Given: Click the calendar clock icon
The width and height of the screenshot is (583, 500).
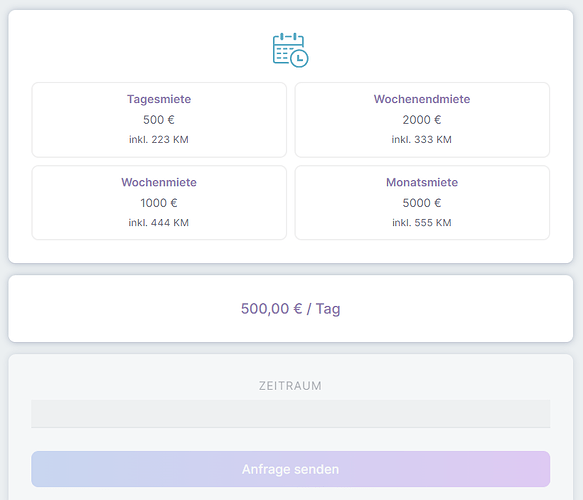Looking at the screenshot, I should click(290, 50).
